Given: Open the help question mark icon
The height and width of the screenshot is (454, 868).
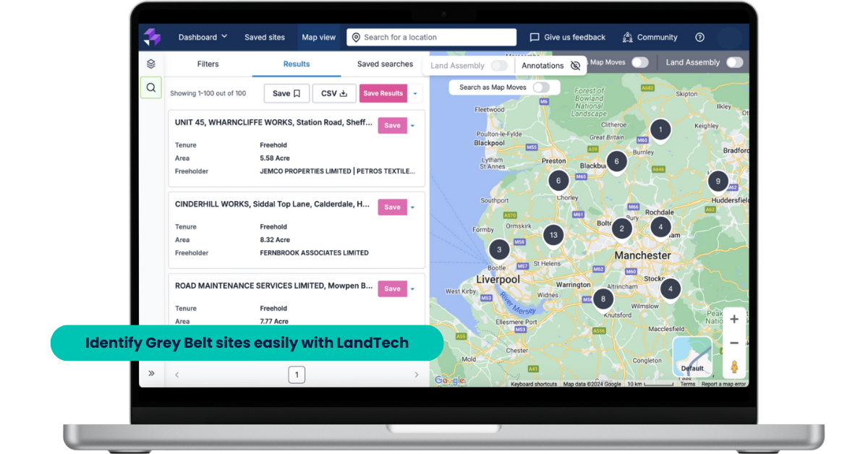Looking at the screenshot, I should [699, 37].
